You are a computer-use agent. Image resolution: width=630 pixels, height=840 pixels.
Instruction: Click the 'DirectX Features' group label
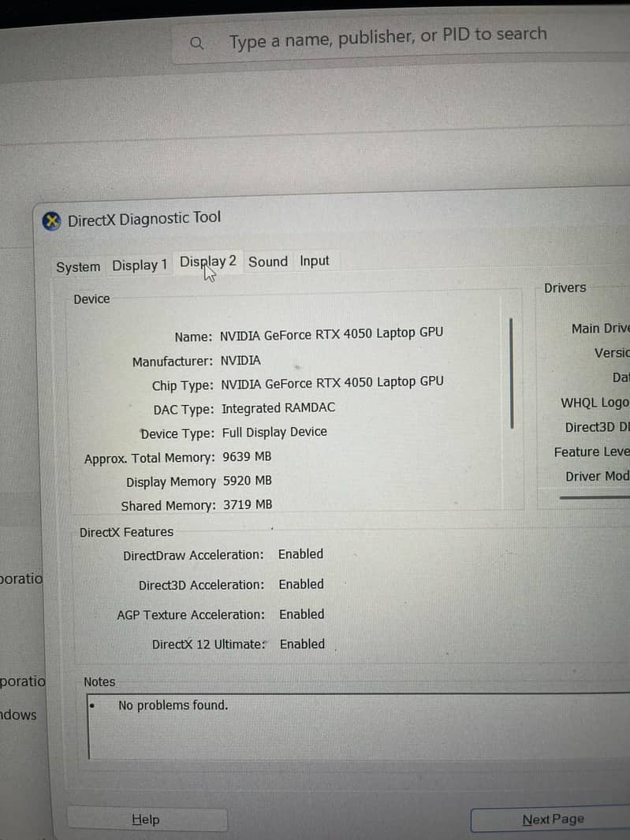(126, 532)
